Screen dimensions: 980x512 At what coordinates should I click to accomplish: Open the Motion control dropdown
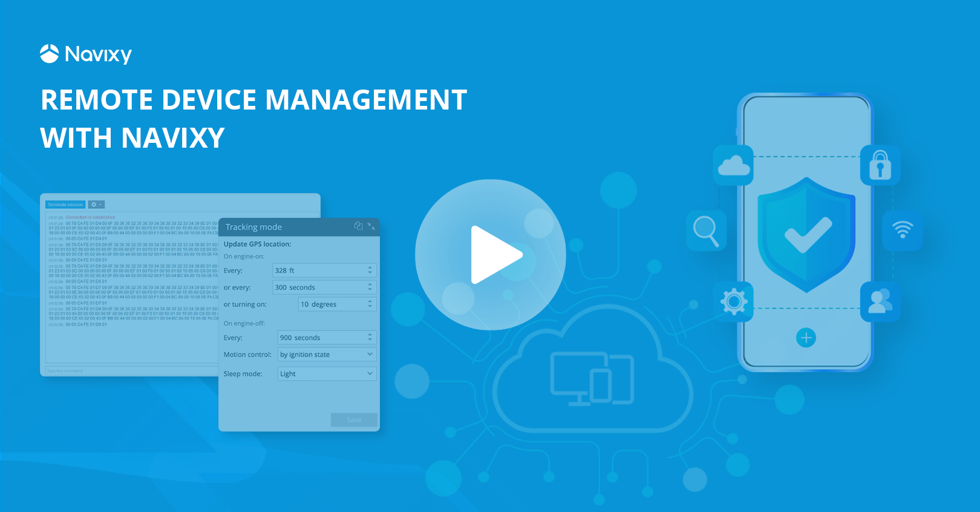click(x=327, y=355)
